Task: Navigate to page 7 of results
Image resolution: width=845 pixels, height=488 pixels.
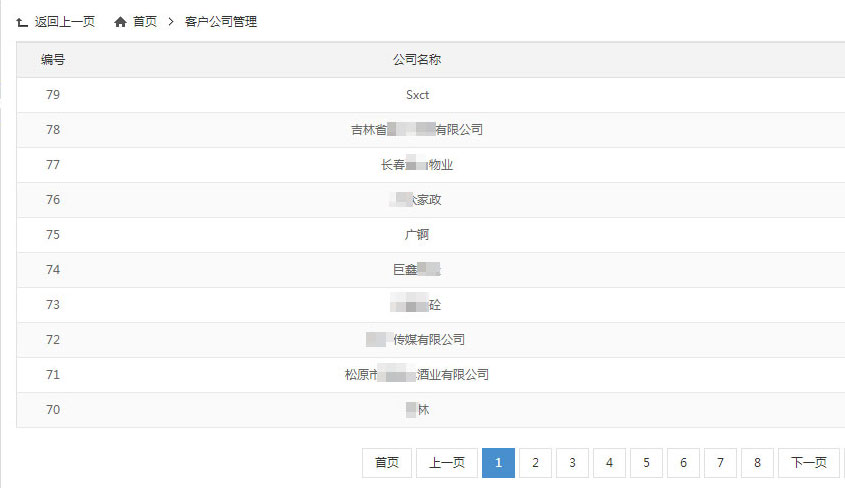Action: 720,462
